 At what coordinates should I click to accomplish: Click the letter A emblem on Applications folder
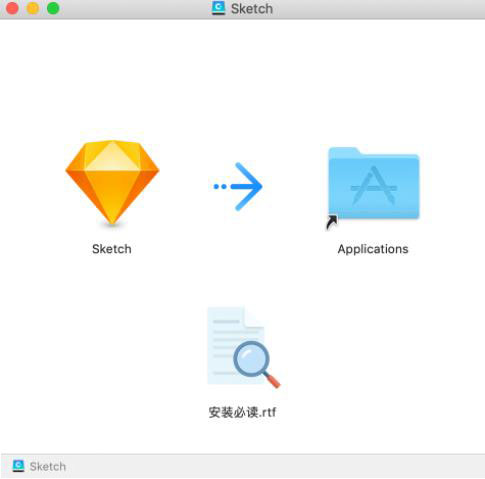[x=374, y=185]
